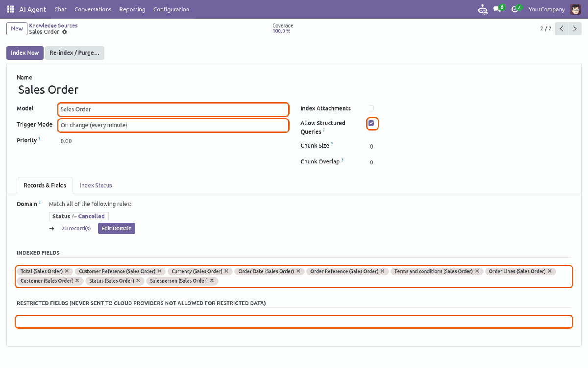Go to next record arrow
This screenshot has height=368, width=588.
tap(575, 28)
